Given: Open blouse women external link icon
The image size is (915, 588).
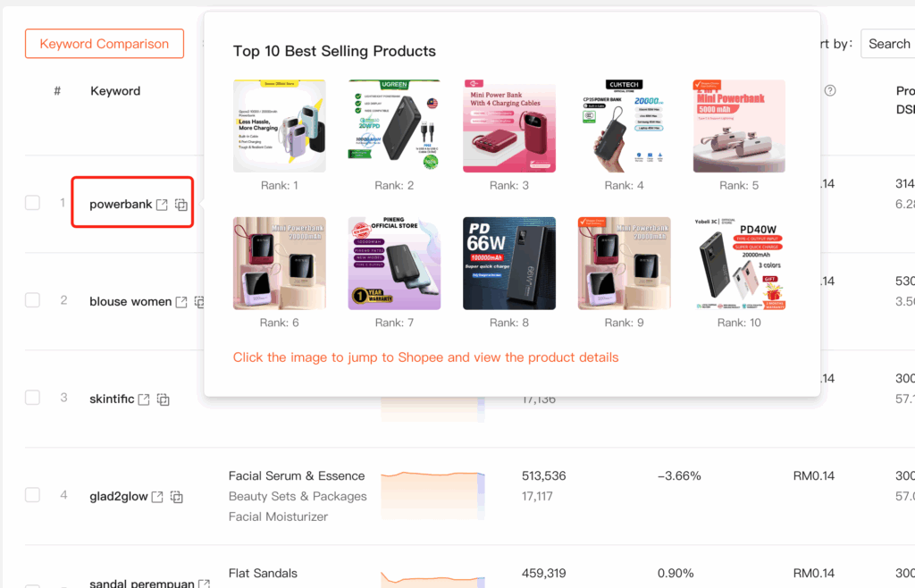Looking at the screenshot, I should pyautogui.click(x=181, y=302).
